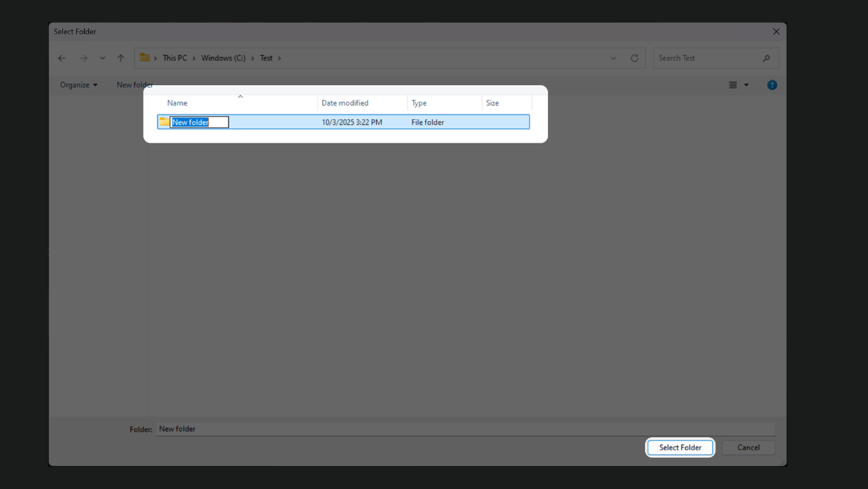Open the view options dropdown arrow
868x489 pixels.
coord(746,85)
